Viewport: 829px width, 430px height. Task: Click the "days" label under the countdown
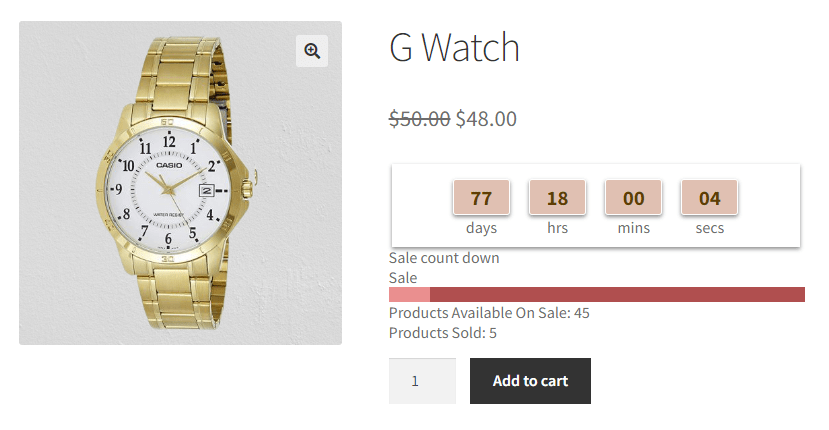click(x=482, y=228)
